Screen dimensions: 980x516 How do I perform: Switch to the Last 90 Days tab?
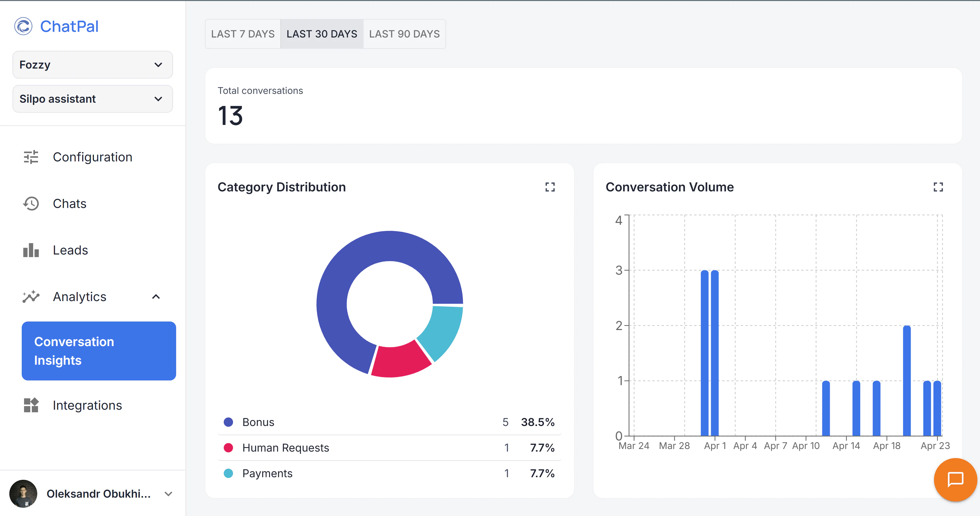coord(405,34)
